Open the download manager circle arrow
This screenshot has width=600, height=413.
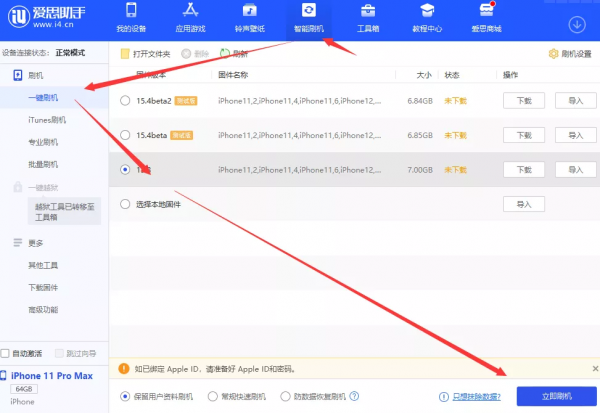click(577, 25)
